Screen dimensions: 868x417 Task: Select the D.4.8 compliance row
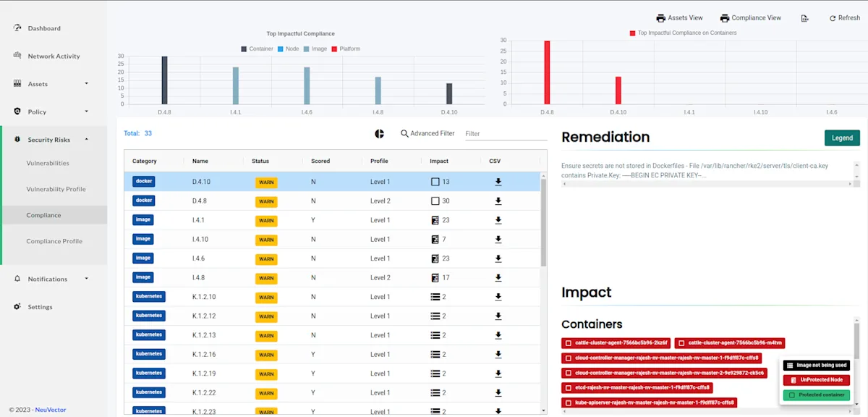click(x=333, y=201)
